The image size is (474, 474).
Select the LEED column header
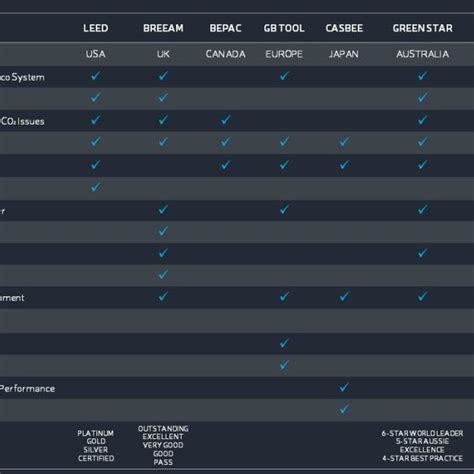[x=96, y=28]
